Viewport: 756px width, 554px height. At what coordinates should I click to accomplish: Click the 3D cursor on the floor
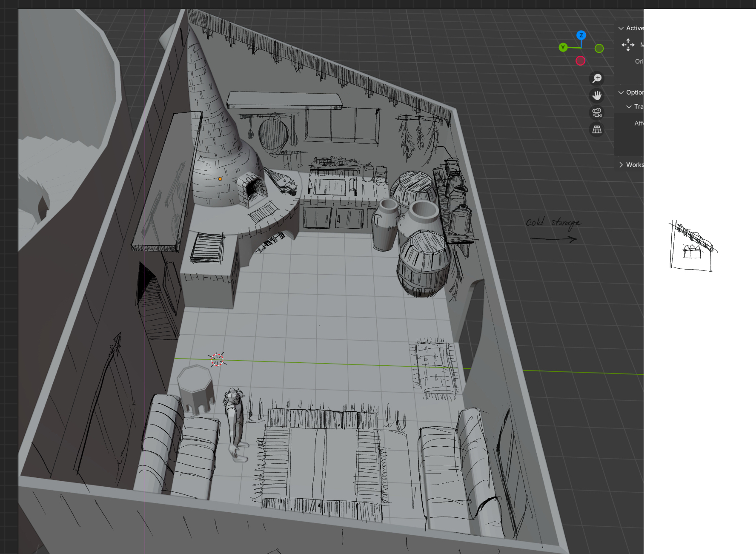217,360
